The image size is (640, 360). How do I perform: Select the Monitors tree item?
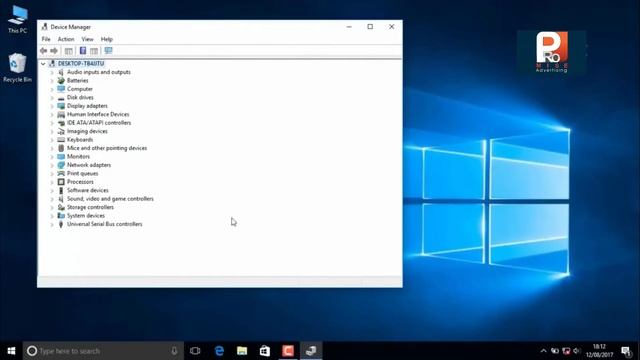tap(78, 157)
